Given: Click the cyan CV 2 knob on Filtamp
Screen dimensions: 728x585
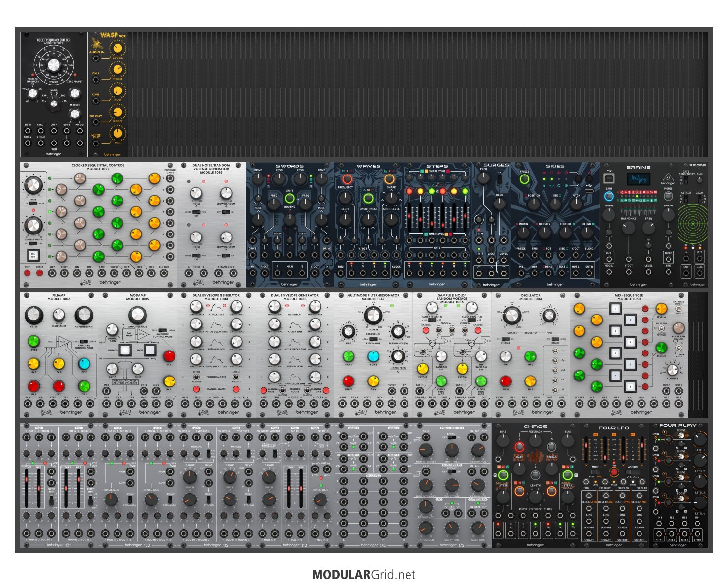Looking at the screenshot, I should (84, 363).
